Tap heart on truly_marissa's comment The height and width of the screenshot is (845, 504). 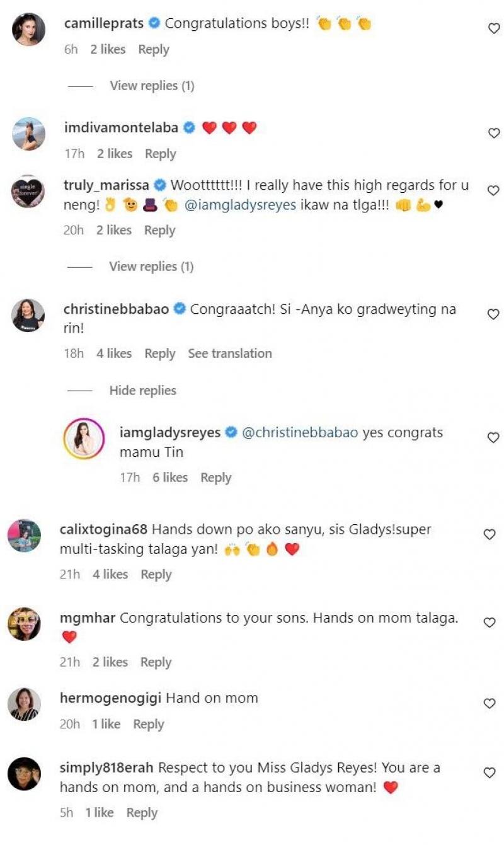point(494,190)
